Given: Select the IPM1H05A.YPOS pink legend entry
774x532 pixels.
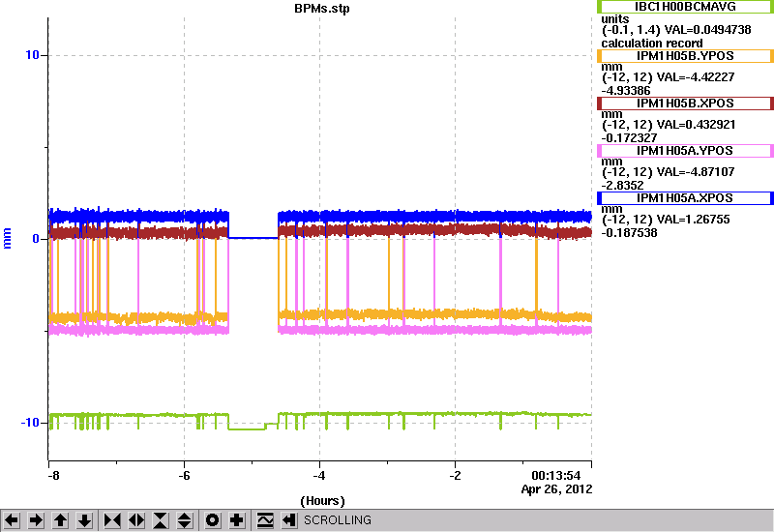Looking at the screenshot, I should [685, 151].
